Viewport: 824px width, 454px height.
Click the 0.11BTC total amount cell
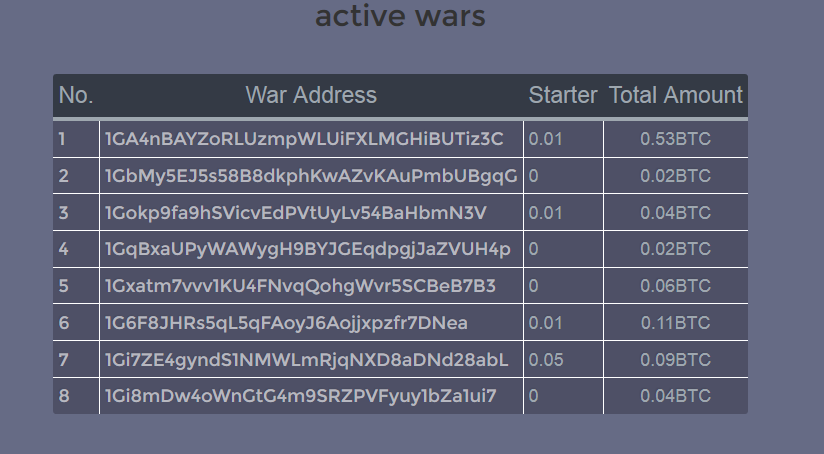click(x=676, y=323)
